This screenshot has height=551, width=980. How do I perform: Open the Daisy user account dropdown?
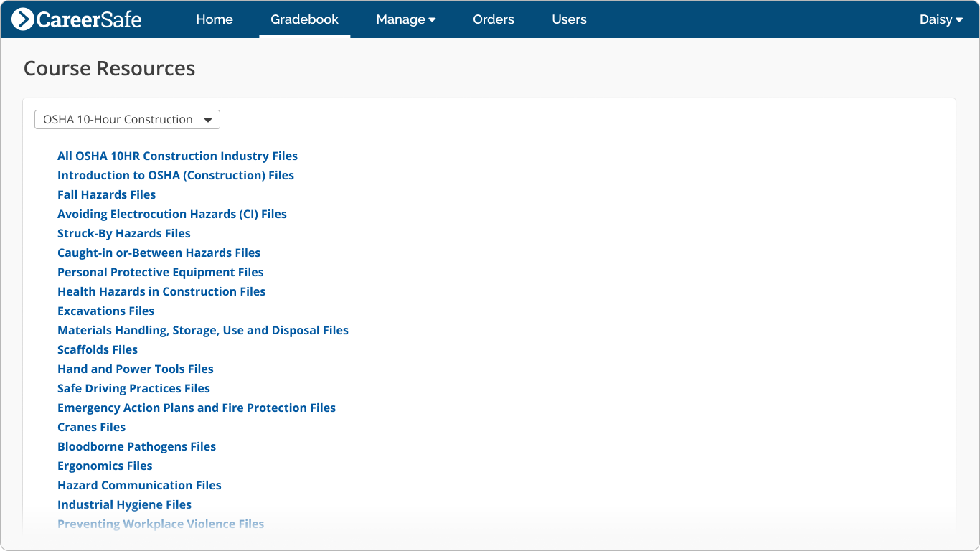click(x=941, y=19)
